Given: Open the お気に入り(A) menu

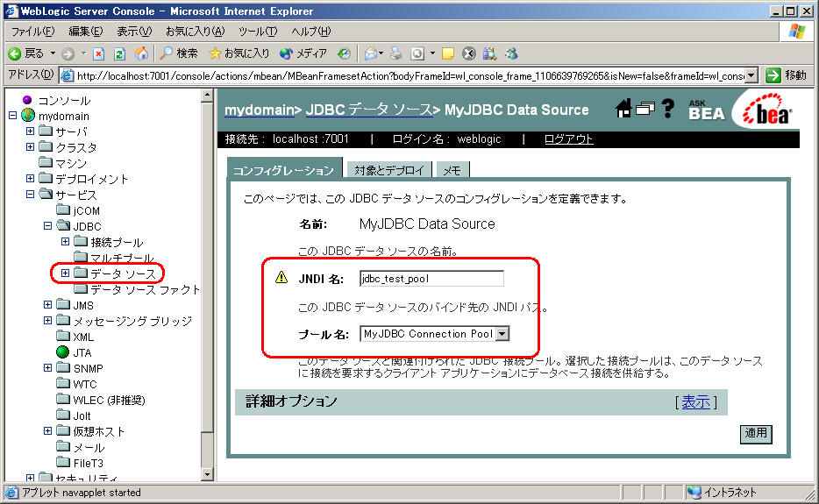Looking at the screenshot, I should (194, 32).
